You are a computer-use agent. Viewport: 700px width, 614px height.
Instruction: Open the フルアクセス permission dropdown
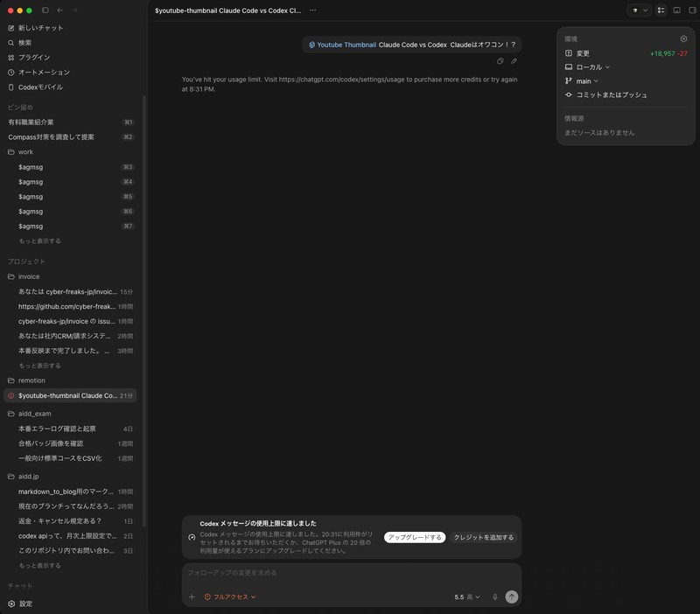[230, 597]
